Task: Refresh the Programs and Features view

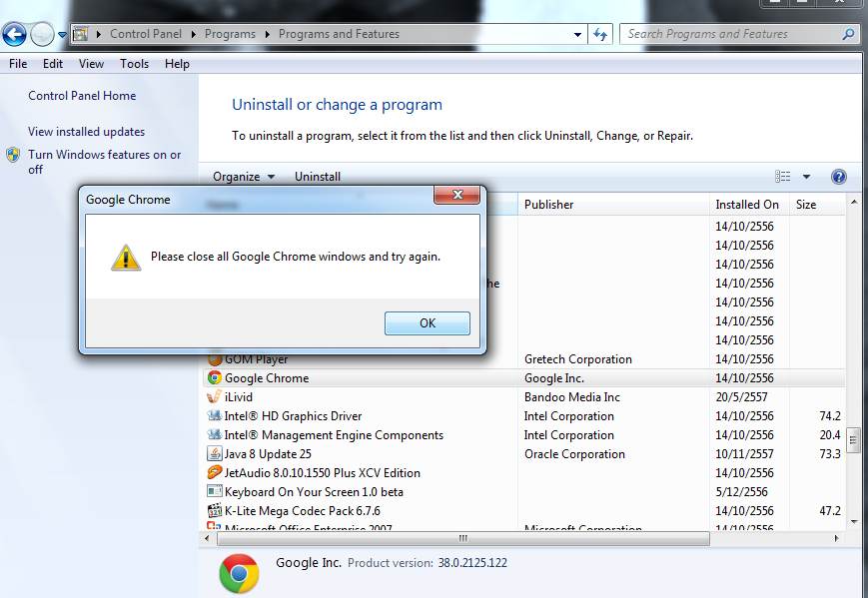Action: (x=600, y=34)
